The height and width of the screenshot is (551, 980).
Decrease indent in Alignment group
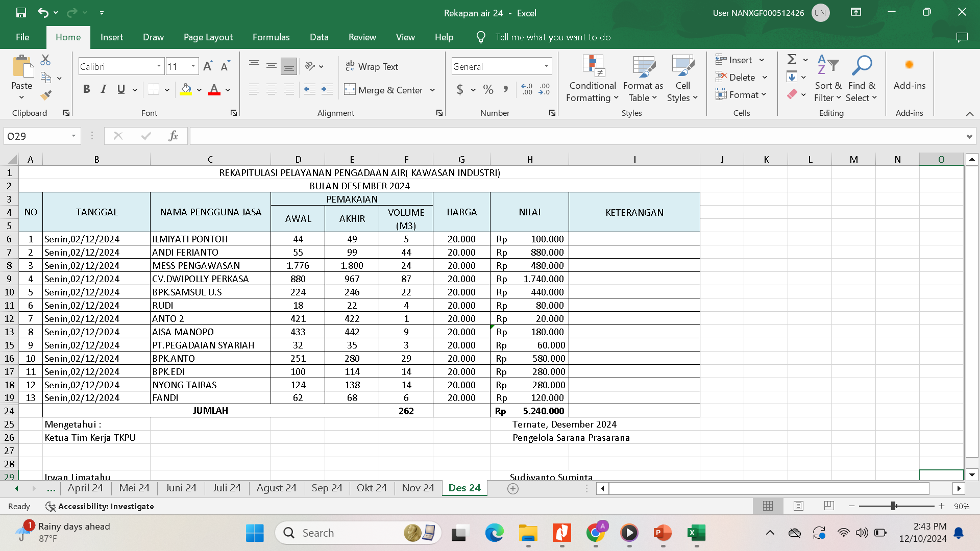[x=310, y=90]
